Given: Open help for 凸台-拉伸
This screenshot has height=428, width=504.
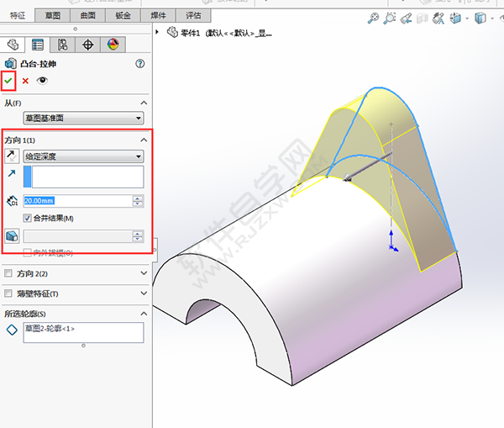Looking at the screenshot, I should click(139, 64).
